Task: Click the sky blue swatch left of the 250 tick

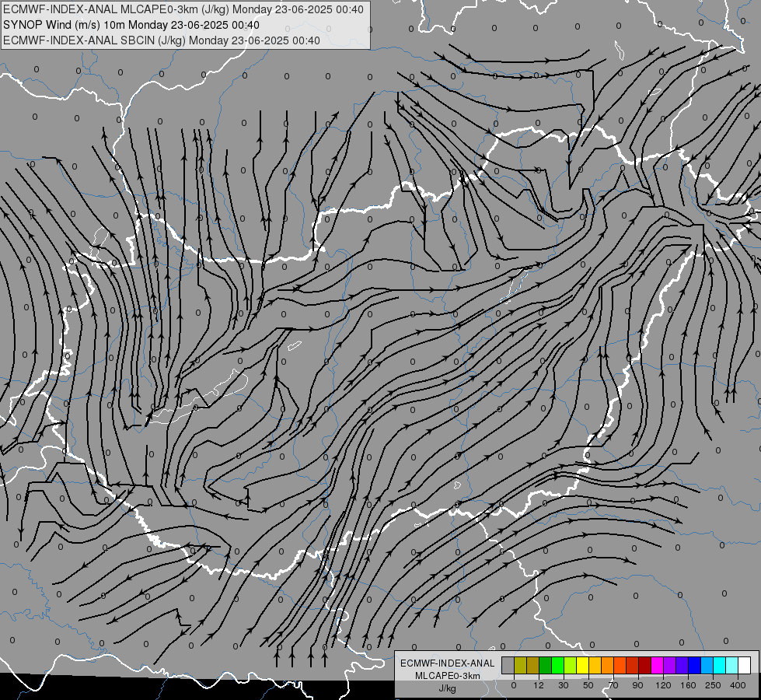Action: pos(707,665)
